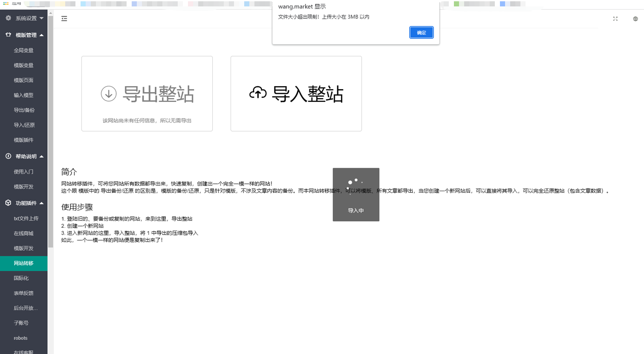Open 国际化 plugin
Image resolution: width=644 pixels, height=354 pixels.
[21, 278]
